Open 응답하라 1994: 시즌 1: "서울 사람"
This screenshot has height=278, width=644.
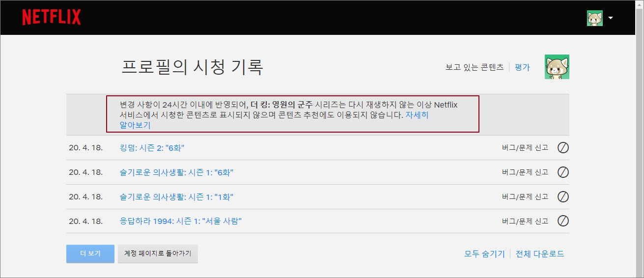coord(181,221)
